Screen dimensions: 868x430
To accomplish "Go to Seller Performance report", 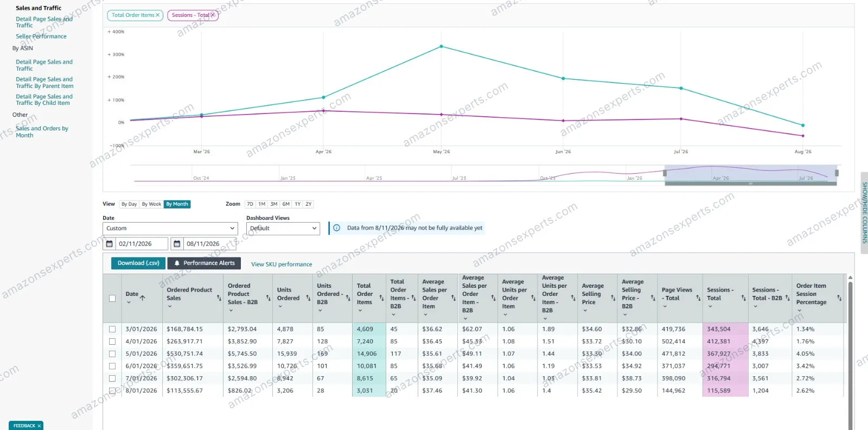I will coord(41,36).
